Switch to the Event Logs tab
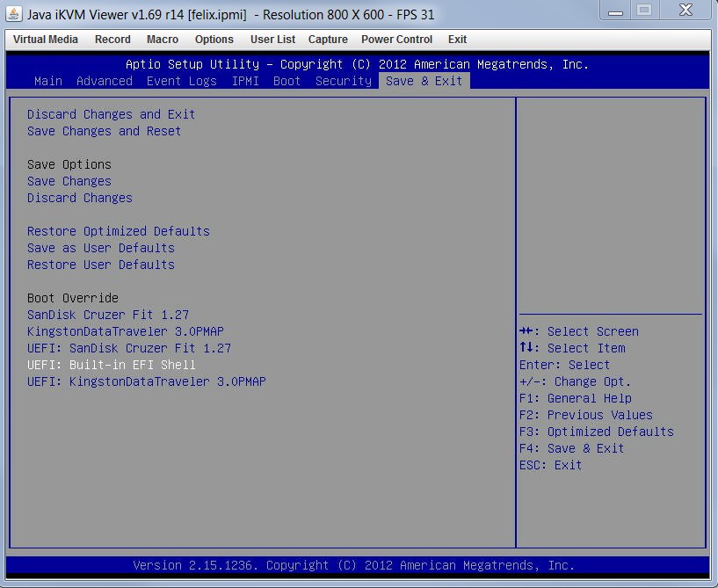The image size is (718, 588). click(181, 81)
